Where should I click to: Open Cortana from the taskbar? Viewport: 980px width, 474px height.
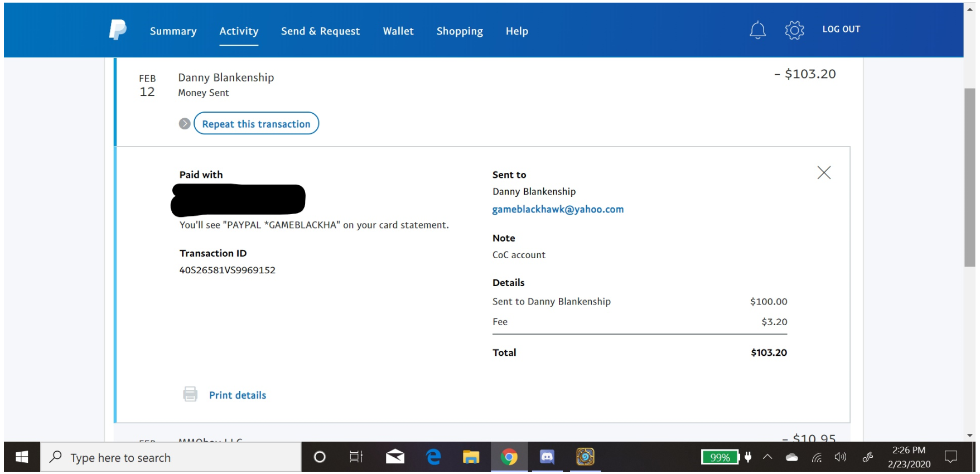click(x=320, y=457)
